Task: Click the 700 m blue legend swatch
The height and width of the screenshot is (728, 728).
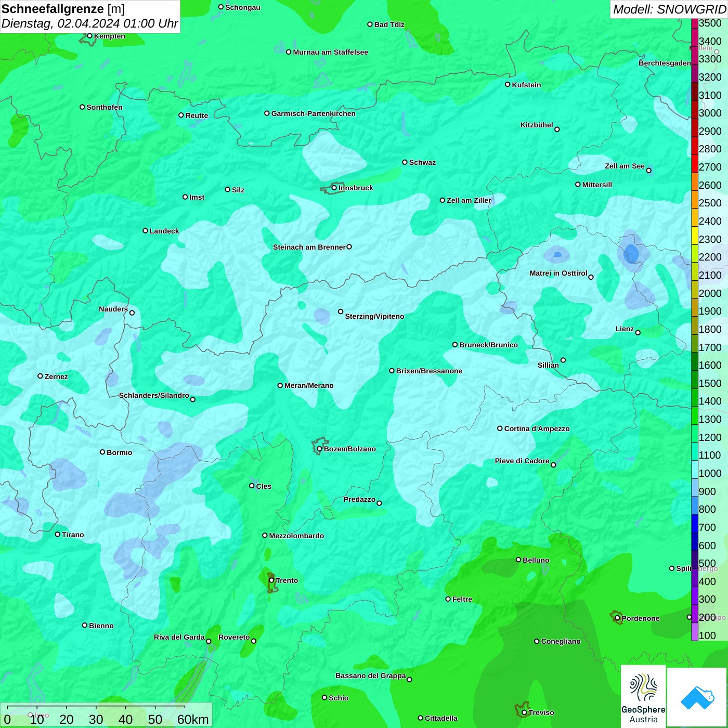Action: 695,524
